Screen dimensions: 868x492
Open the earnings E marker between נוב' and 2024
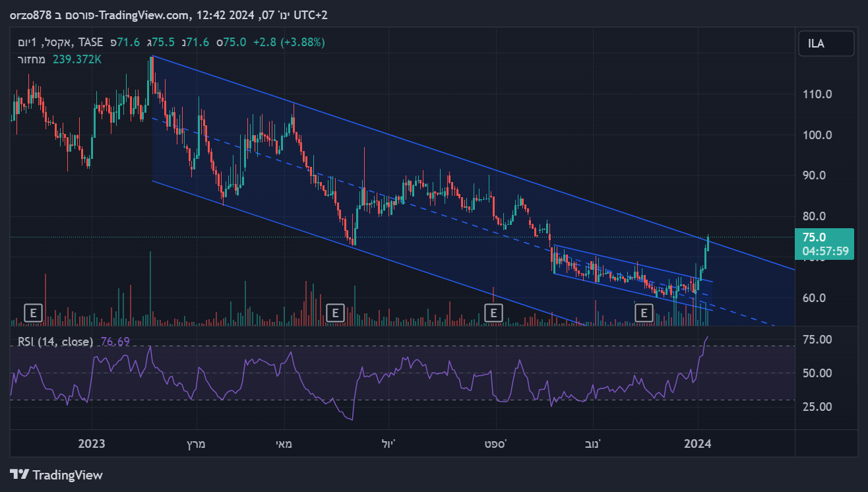coord(644,313)
